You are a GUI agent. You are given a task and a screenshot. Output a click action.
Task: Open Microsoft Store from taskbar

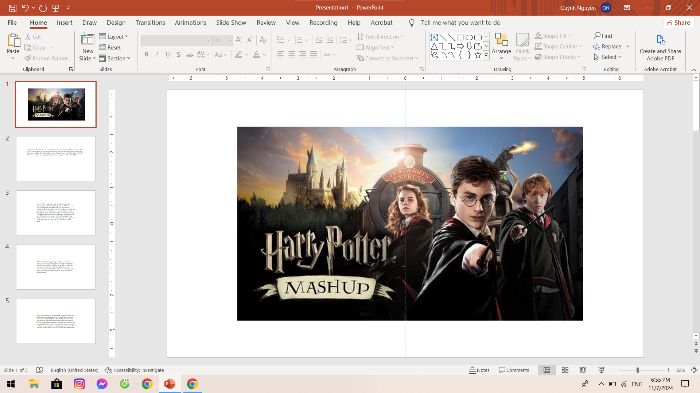tap(56, 384)
